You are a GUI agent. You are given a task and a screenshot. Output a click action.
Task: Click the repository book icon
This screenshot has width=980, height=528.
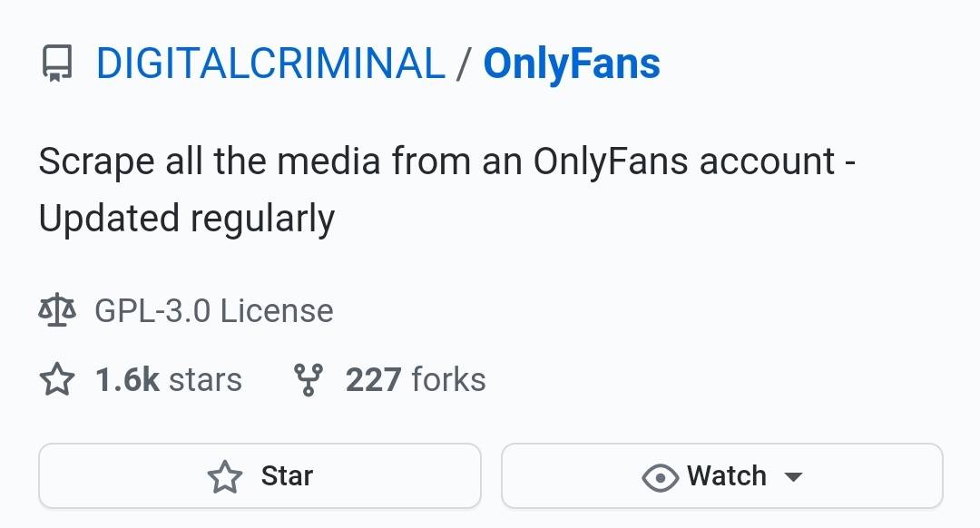58,65
